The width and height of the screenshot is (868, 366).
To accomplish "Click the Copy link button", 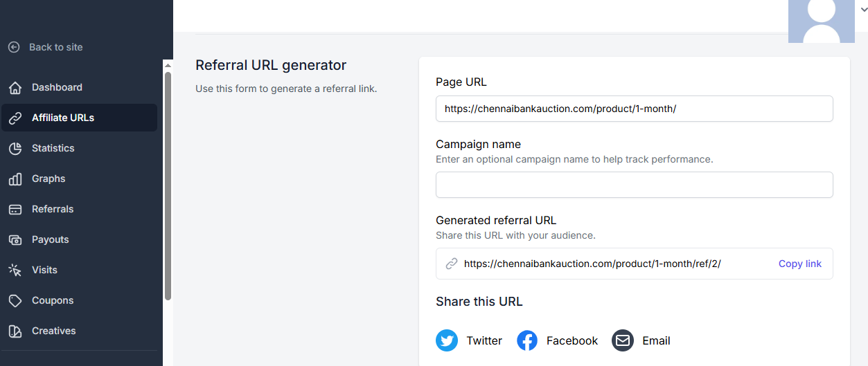I will coord(800,264).
